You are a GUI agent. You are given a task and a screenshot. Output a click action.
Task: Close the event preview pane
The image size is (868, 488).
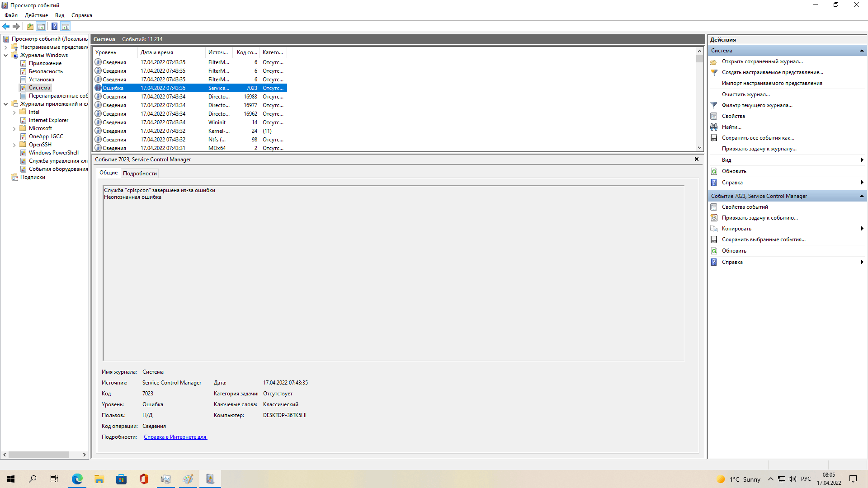point(697,159)
